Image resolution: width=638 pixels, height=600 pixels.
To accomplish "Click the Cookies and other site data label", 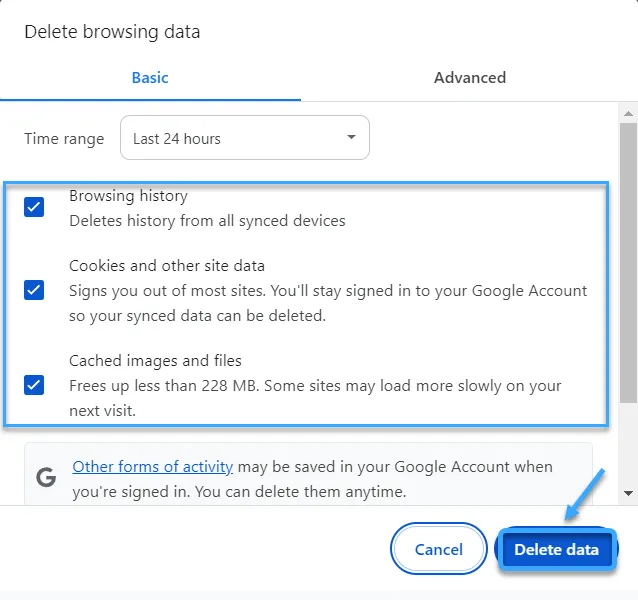I will tap(167, 266).
